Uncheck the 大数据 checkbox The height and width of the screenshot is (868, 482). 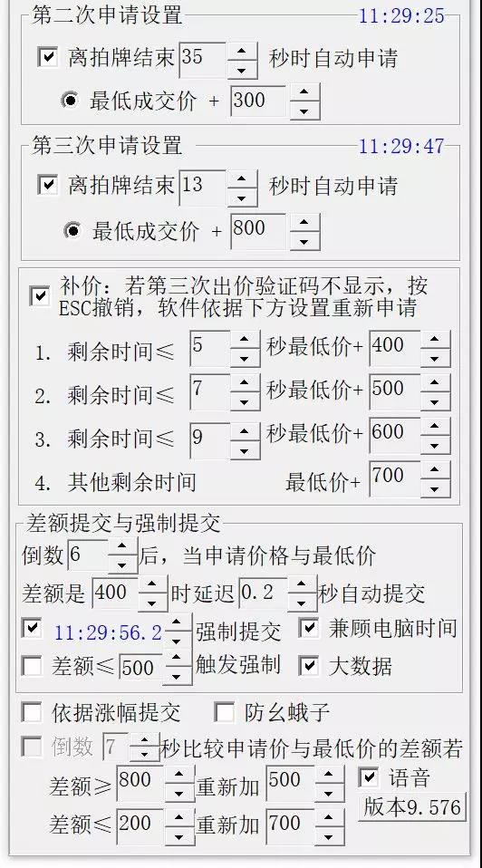[308, 666]
